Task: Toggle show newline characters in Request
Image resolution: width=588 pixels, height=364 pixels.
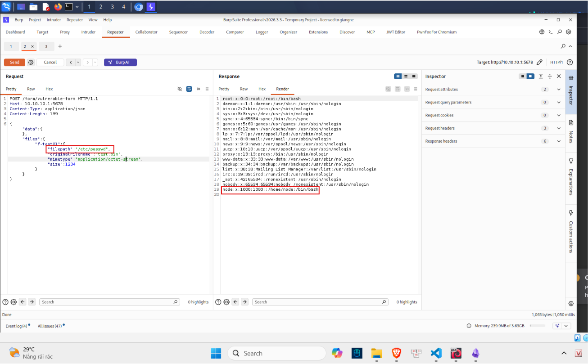Action: pyautogui.click(x=199, y=89)
